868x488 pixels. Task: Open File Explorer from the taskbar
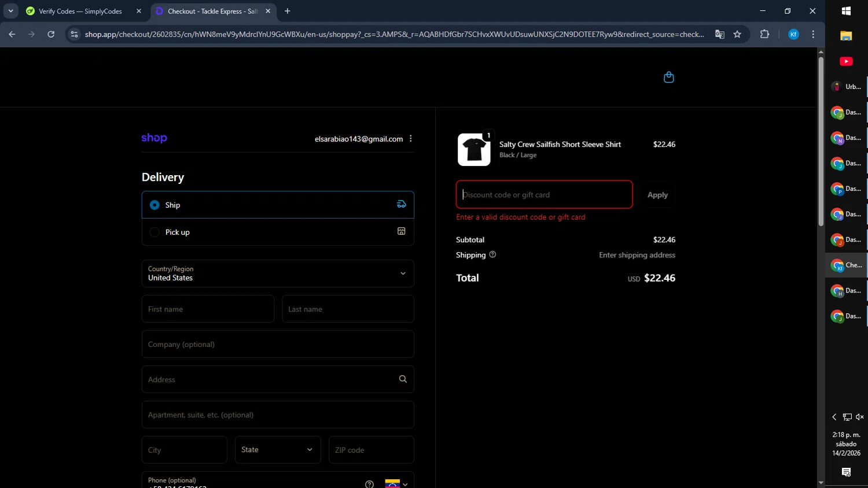point(846,36)
